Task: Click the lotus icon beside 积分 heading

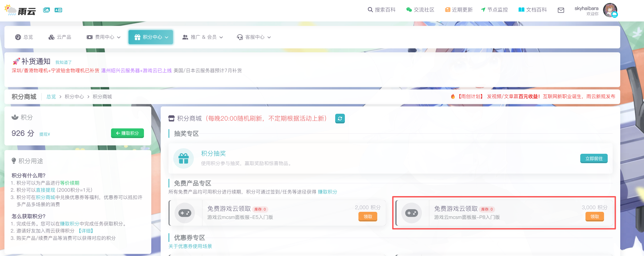Action: tap(15, 117)
